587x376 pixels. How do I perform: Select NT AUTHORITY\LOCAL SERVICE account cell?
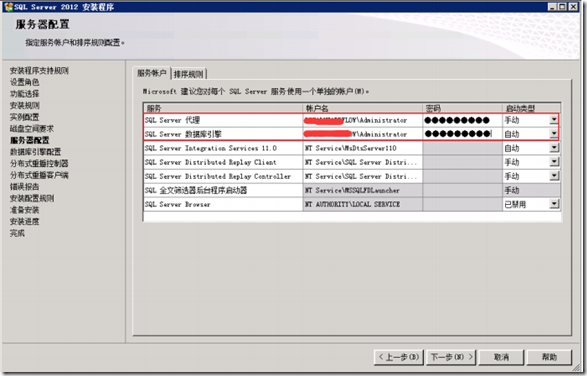click(363, 204)
